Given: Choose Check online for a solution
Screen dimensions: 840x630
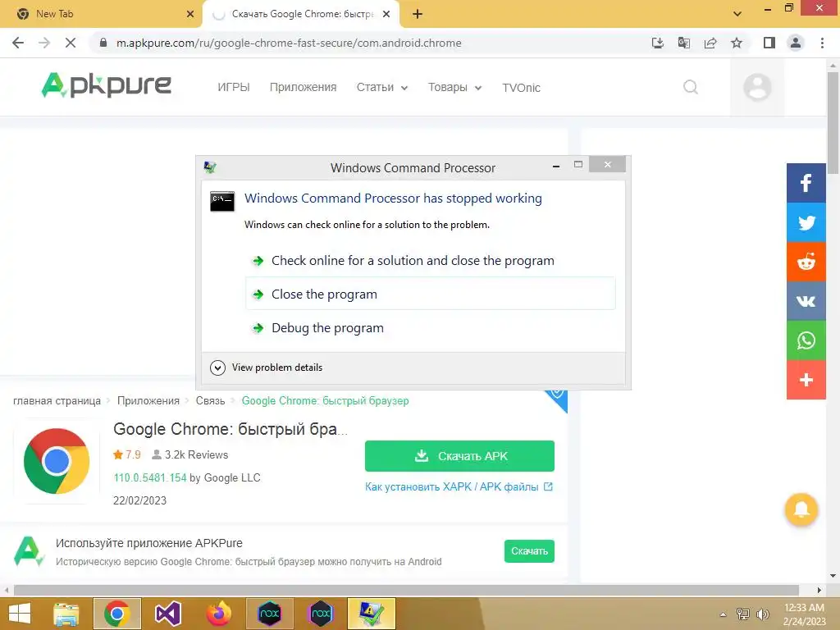Looking at the screenshot, I should (430, 260).
